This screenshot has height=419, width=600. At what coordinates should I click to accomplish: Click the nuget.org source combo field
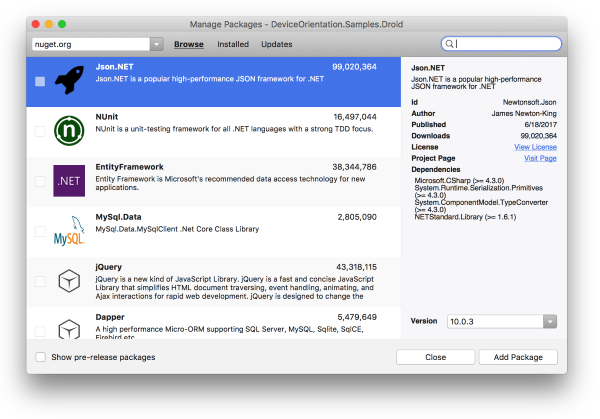pos(91,44)
